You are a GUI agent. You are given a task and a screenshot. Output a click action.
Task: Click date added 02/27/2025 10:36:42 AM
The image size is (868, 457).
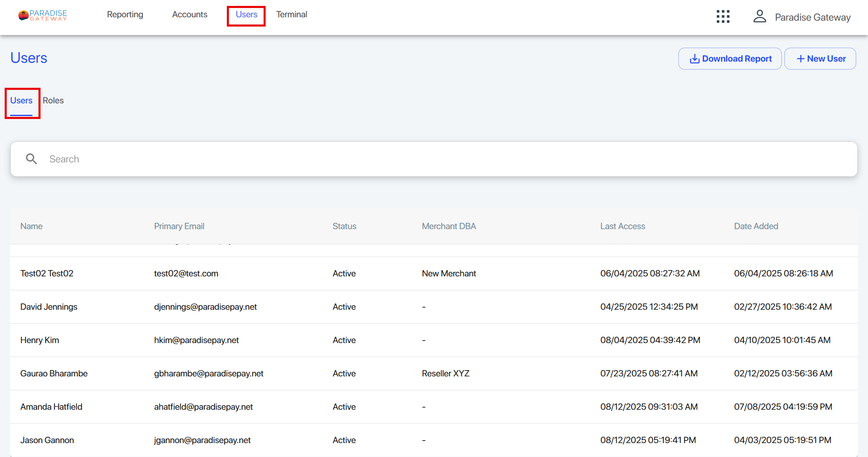click(x=783, y=307)
